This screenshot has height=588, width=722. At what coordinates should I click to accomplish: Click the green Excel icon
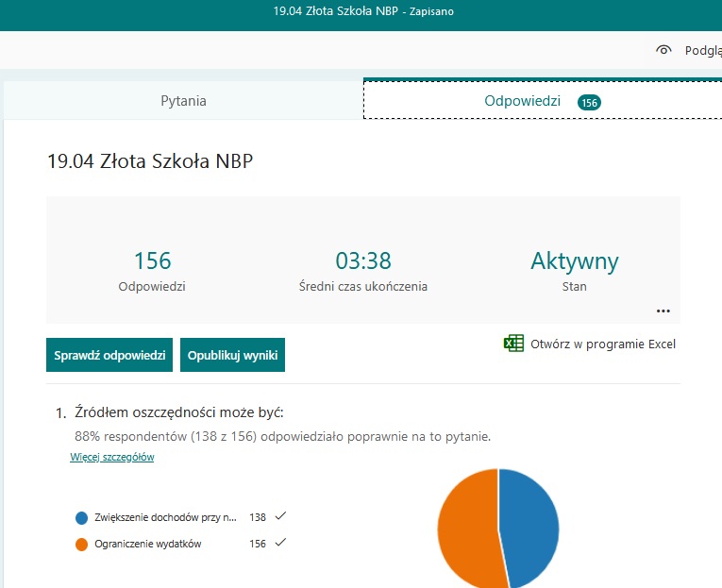513,344
